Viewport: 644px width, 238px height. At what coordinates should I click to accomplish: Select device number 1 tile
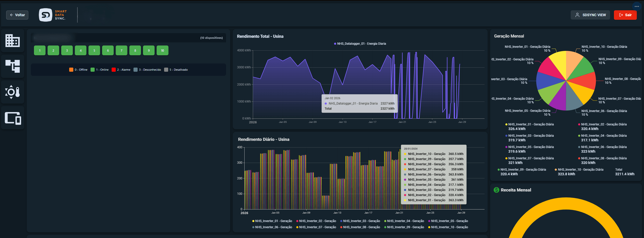(x=40, y=51)
